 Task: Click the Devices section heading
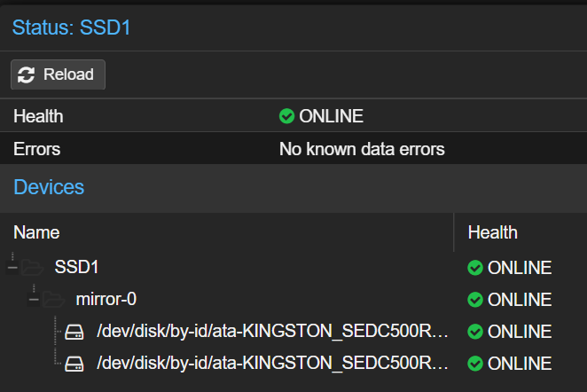(x=49, y=187)
